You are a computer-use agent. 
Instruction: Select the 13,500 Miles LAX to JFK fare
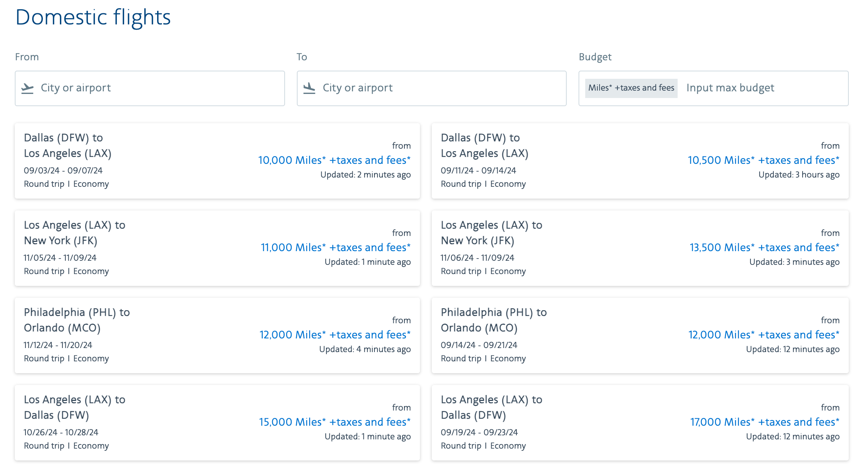coord(764,247)
